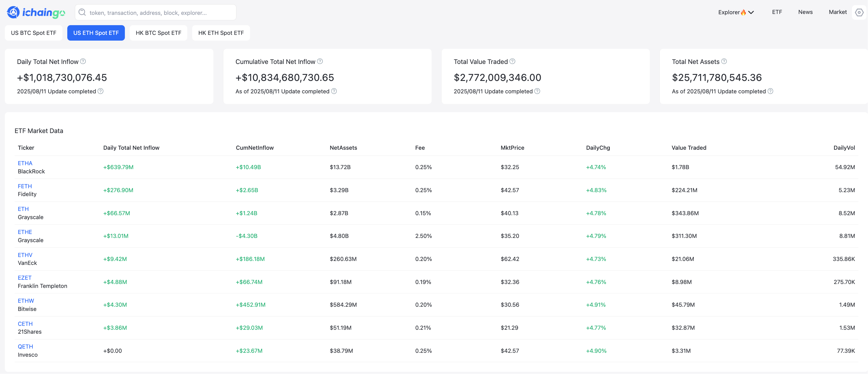
Task: Click the +$1,018,730,076.45 daily inflow total
Action: click(x=62, y=78)
